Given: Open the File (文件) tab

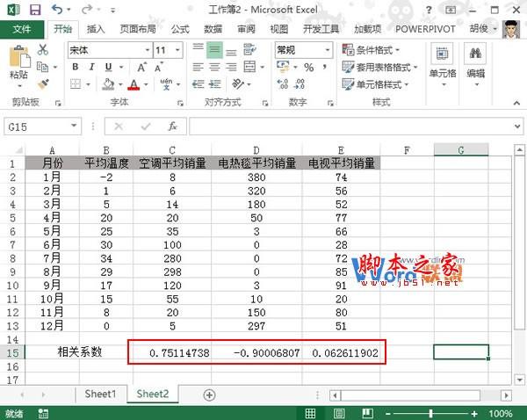Looking at the screenshot, I should [x=22, y=29].
